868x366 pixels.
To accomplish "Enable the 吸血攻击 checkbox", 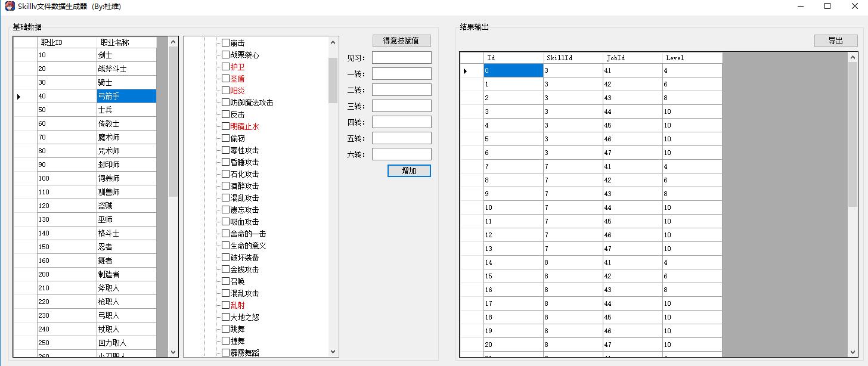I will (225, 222).
